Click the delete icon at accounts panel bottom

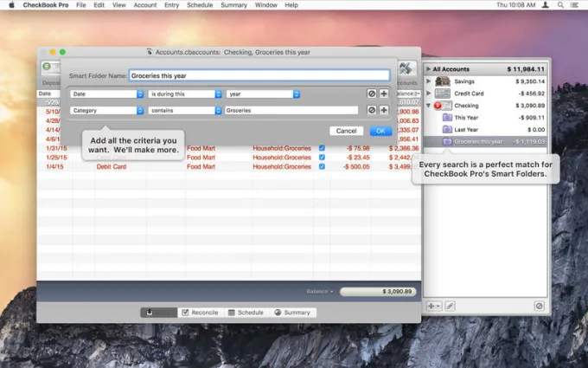[539, 306]
